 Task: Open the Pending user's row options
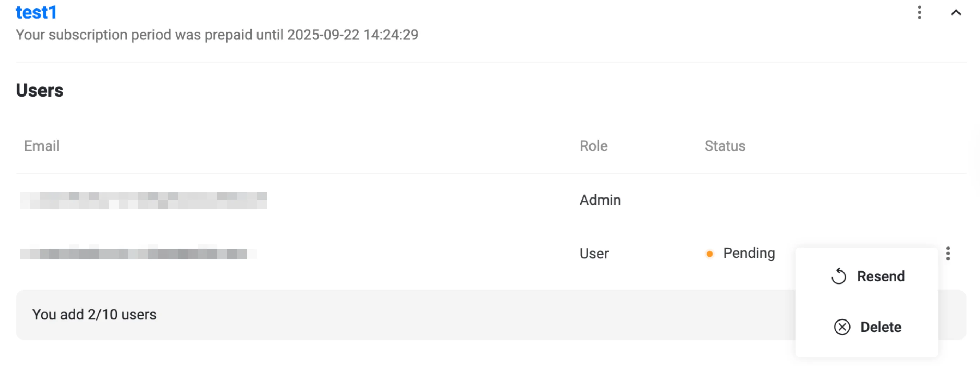point(948,254)
